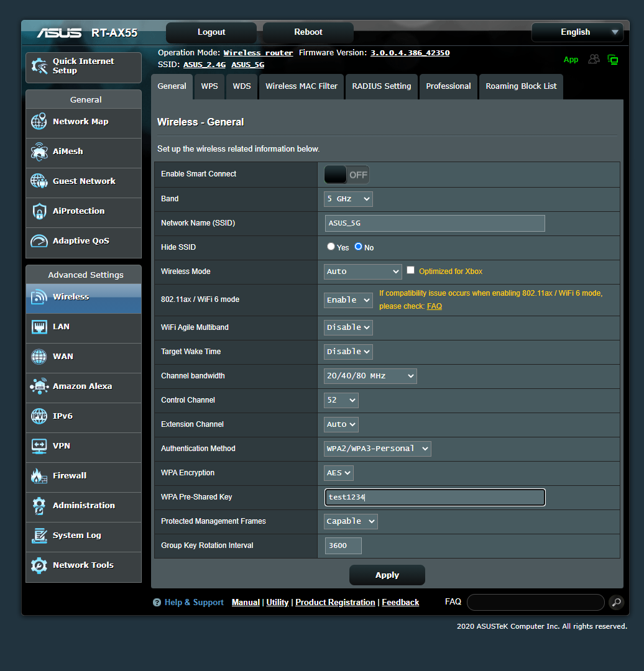Open Protected Management Frames dropdown
Screen dimensions: 644x671
[x=351, y=521]
